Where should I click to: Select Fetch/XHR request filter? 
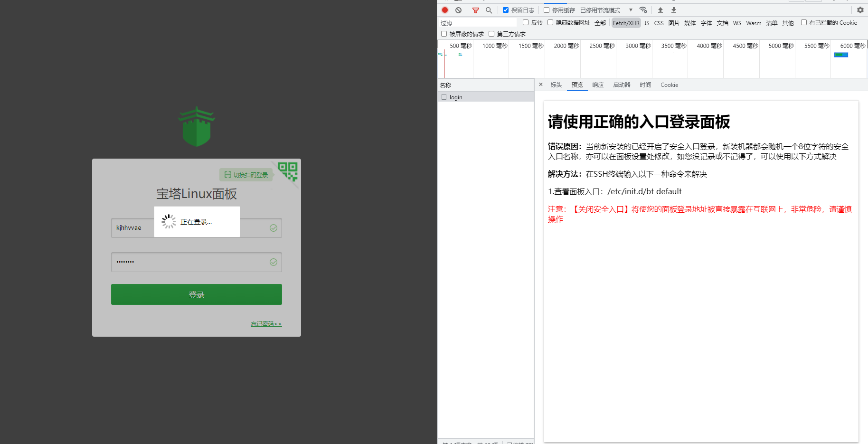tap(626, 23)
